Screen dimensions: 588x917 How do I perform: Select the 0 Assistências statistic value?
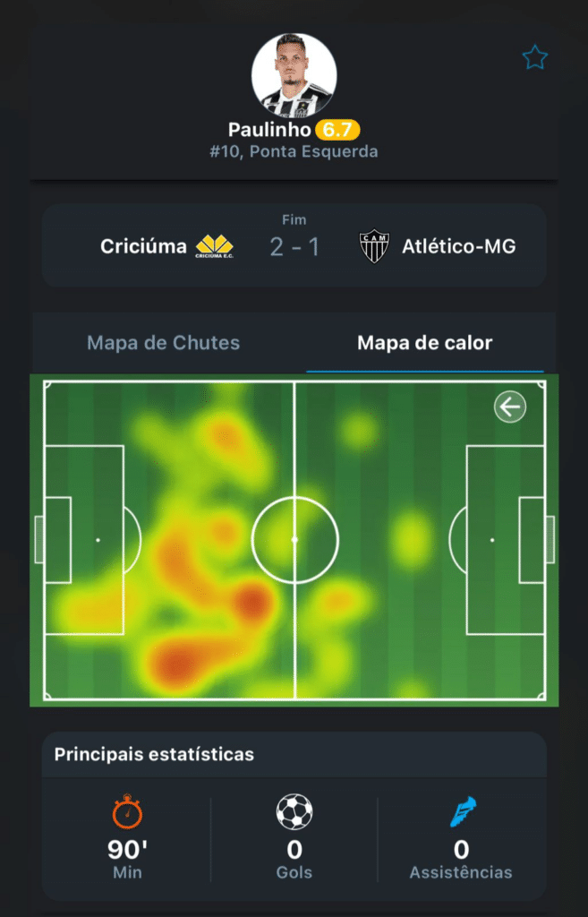click(x=461, y=850)
